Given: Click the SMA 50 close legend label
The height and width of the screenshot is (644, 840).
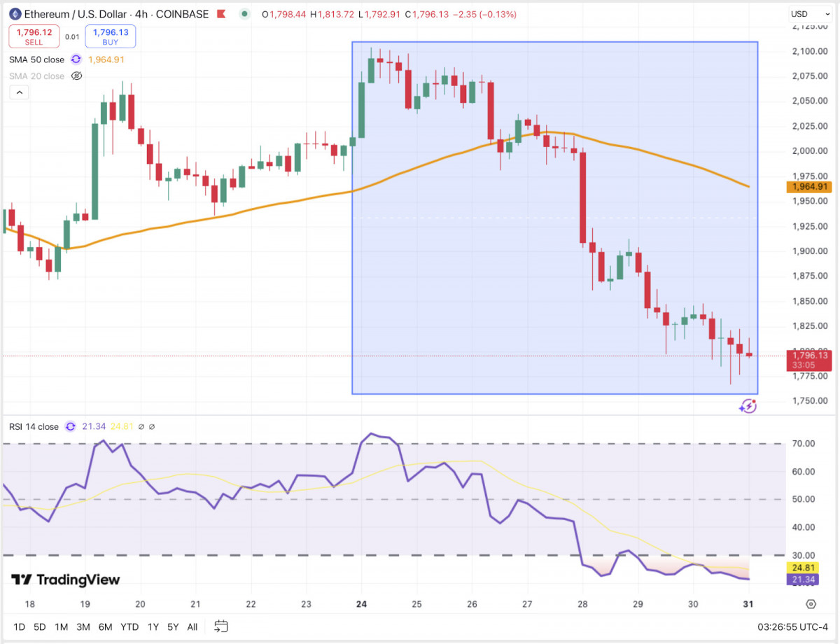Looking at the screenshot, I should [36, 59].
